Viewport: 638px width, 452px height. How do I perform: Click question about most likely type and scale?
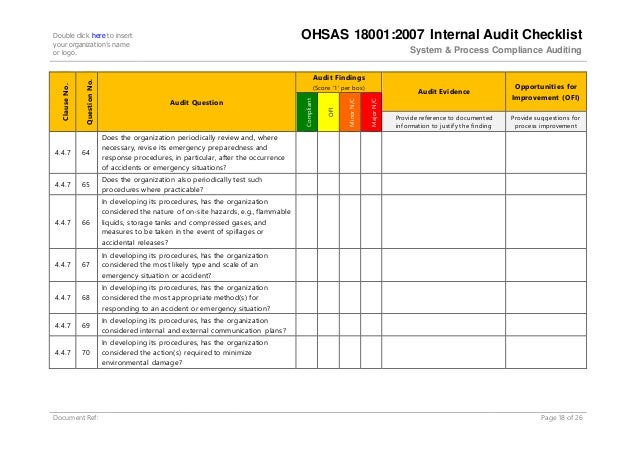[x=185, y=265]
